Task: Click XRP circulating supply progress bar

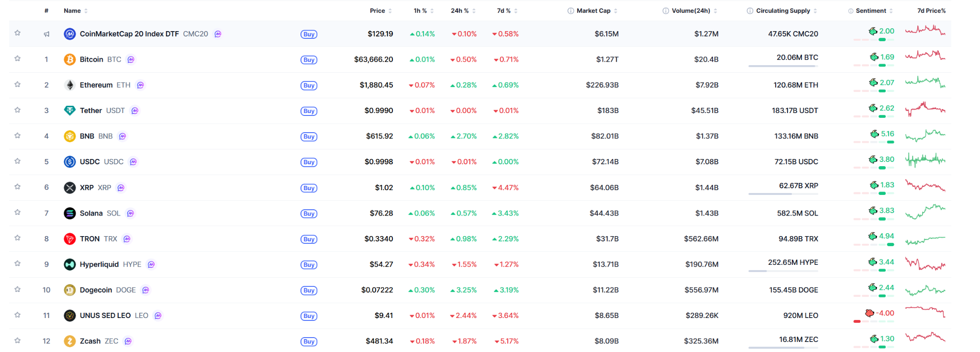Action: [x=783, y=194]
